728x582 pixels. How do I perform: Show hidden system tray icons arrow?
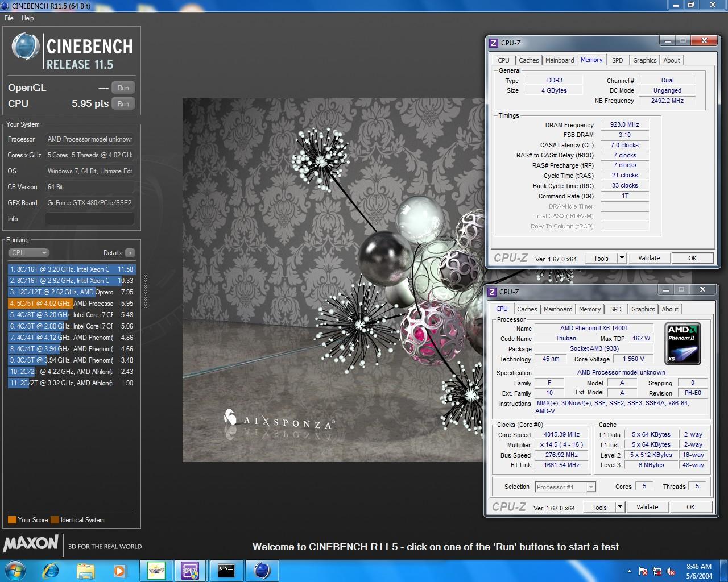point(629,571)
